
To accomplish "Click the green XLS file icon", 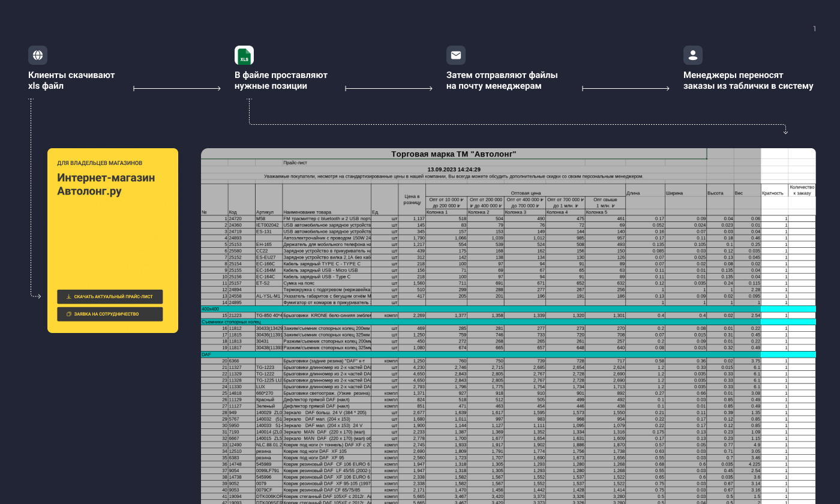I will (x=244, y=55).
